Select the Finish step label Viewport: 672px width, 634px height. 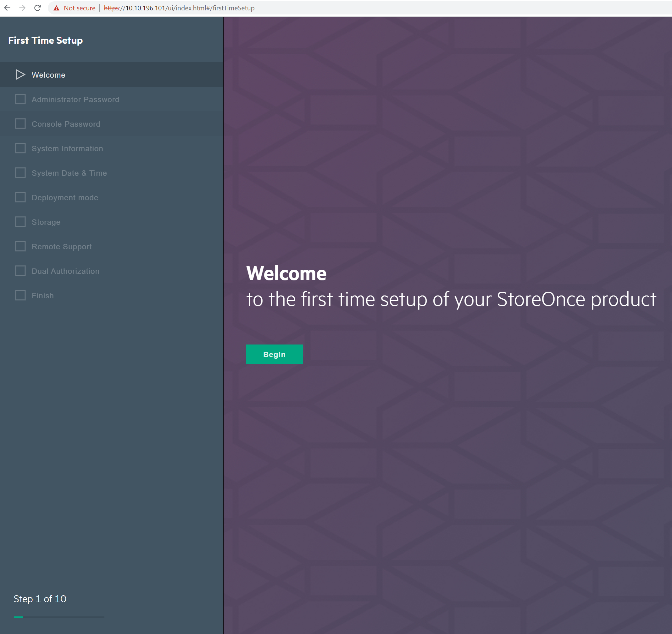(x=42, y=296)
